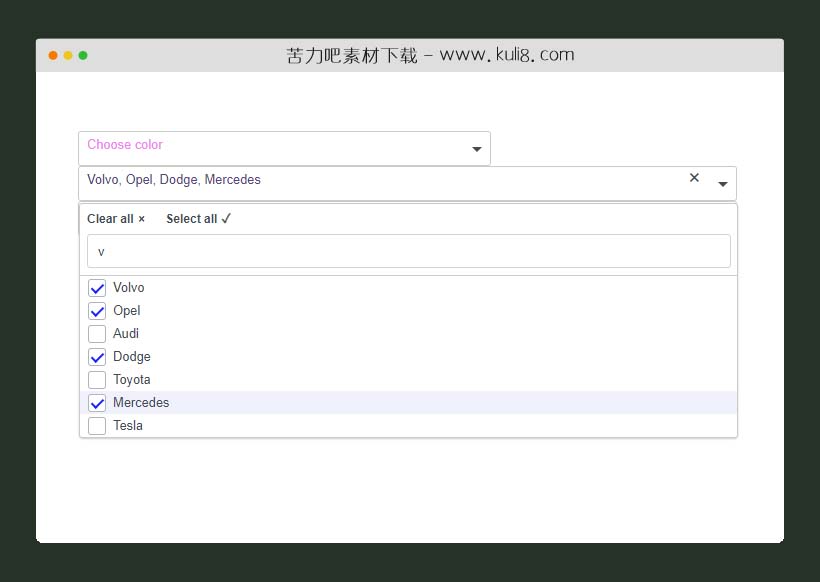Uncheck the Volvo checkbox
This screenshot has width=820, height=582.
pyautogui.click(x=97, y=287)
